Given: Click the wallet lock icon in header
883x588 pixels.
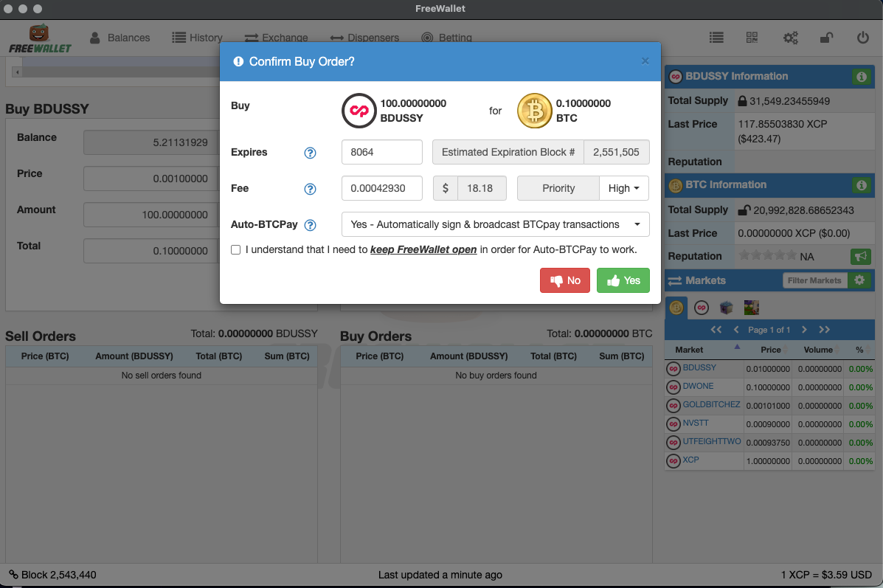Looking at the screenshot, I should pyautogui.click(x=826, y=38).
